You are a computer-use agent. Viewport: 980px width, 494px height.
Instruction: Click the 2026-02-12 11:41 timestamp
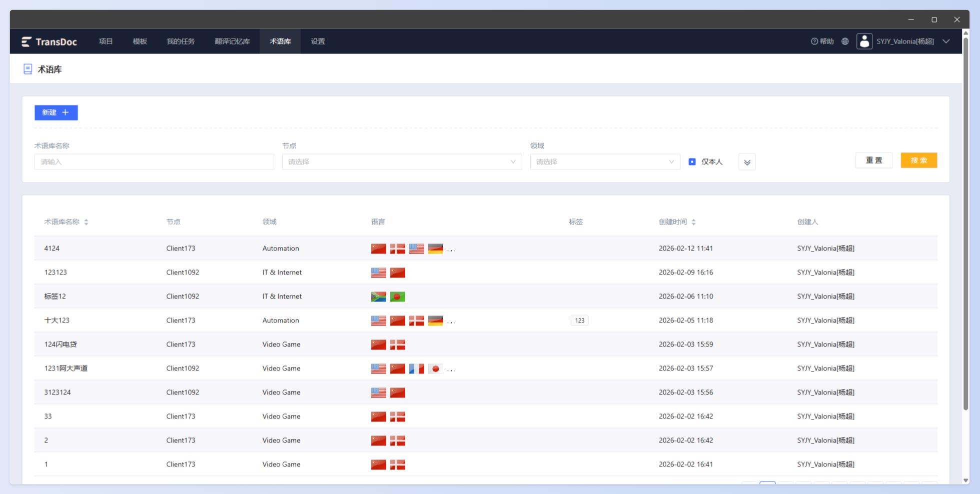coord(686,248)
